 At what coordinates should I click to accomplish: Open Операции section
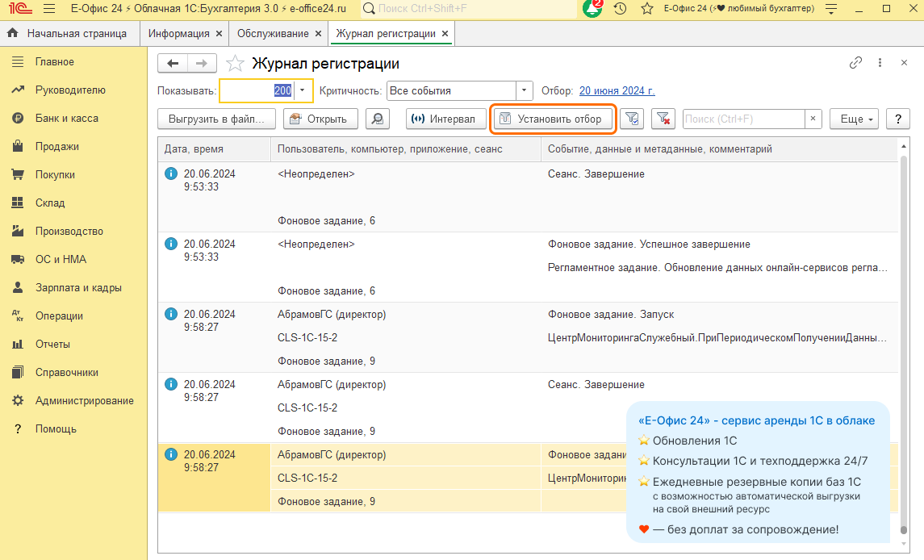tap(73, 316)
